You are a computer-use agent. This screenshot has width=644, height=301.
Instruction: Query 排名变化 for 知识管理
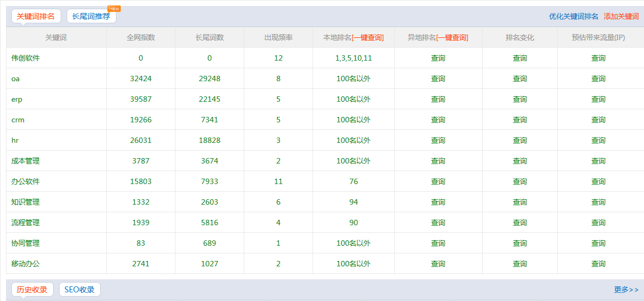click(519, 202)
